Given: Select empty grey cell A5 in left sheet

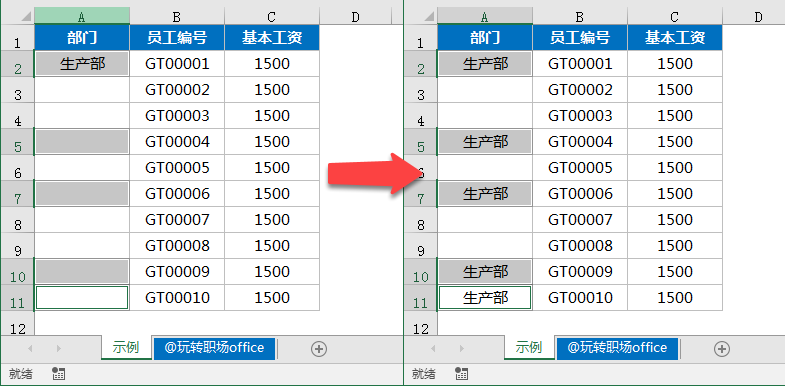Looking at the screenshot, I should click(x=82, y=142).
